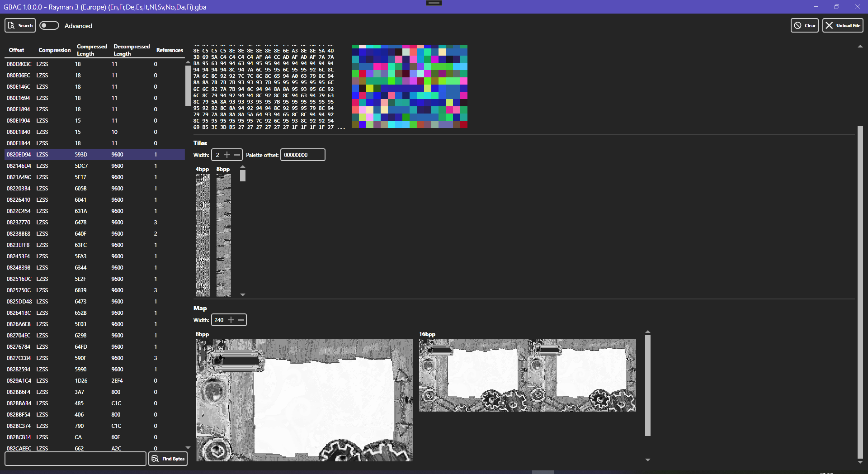The width and height of the screenshot is (868, 474).
Task: Select row with offset 08226410
Action: pos(94,200)
